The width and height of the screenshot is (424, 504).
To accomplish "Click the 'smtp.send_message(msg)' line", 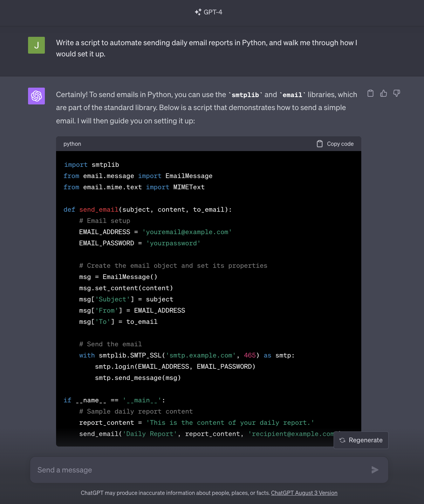I will [138, 378].
